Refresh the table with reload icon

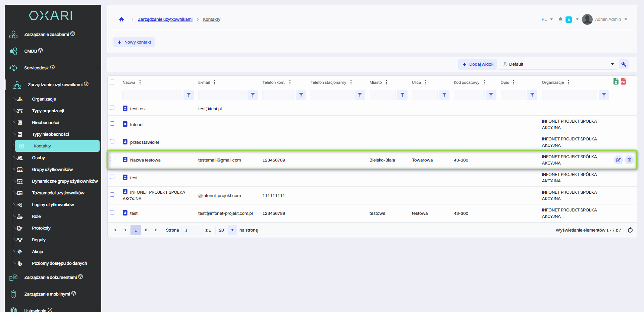click(630, 230)
